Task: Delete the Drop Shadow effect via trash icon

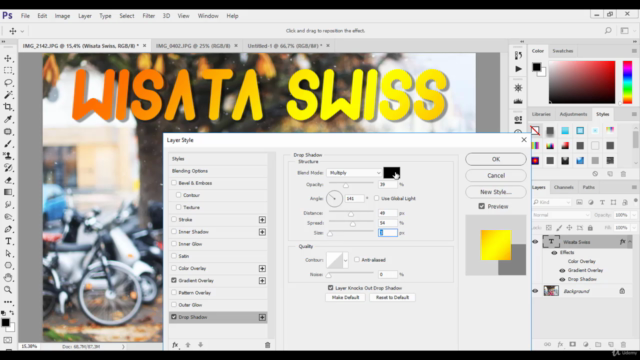Action: 267,345
